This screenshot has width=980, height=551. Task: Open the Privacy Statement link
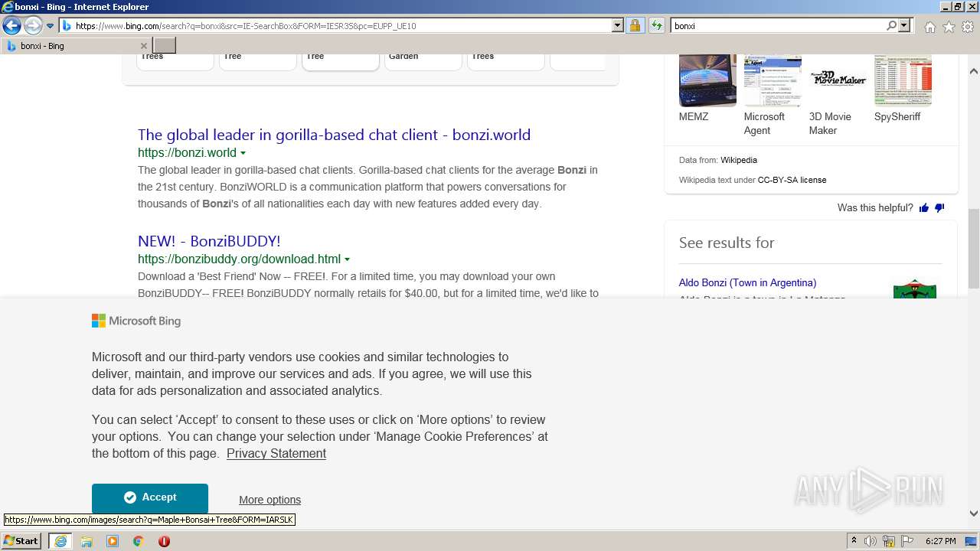tap(276, 454)
